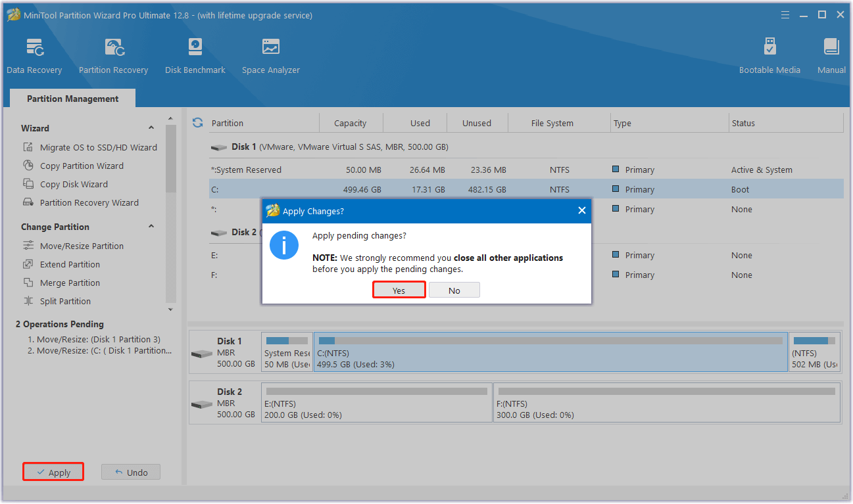
Task: Choose the Move/Resize Partition icon
Action: click(28, 246)
